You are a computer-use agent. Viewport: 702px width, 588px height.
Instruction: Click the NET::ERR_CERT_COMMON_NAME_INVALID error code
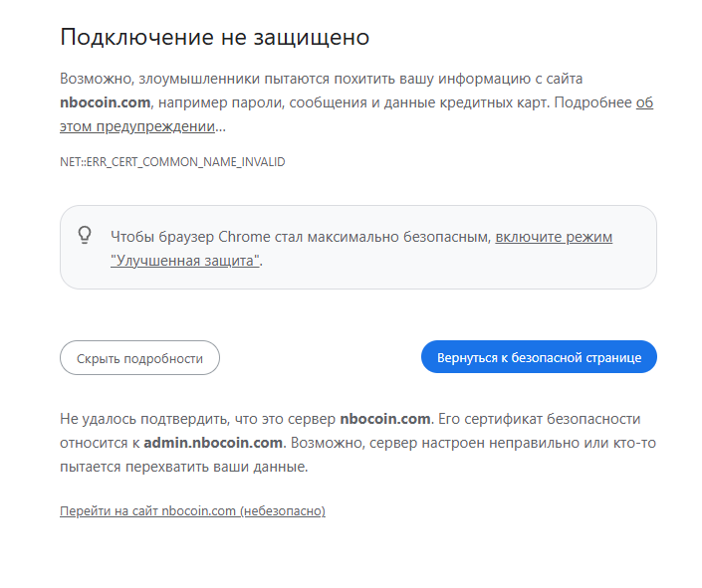click(172, 161)
